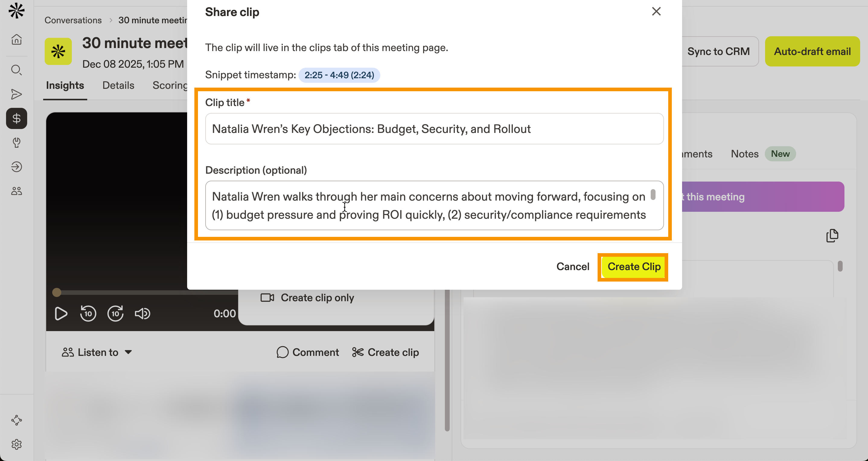Click the Create clip scissors icon
This screenshot has width=868, height=461.
[358, 352]
